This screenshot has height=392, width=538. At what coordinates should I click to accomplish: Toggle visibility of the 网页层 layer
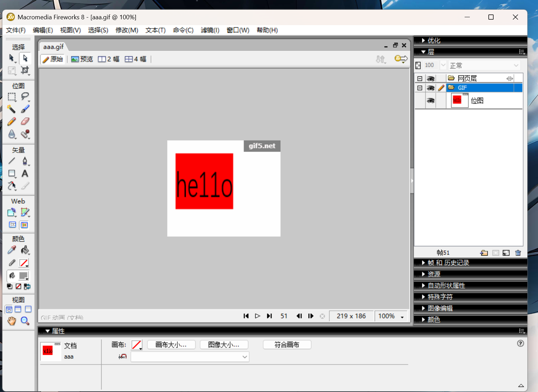coord(430,79)
